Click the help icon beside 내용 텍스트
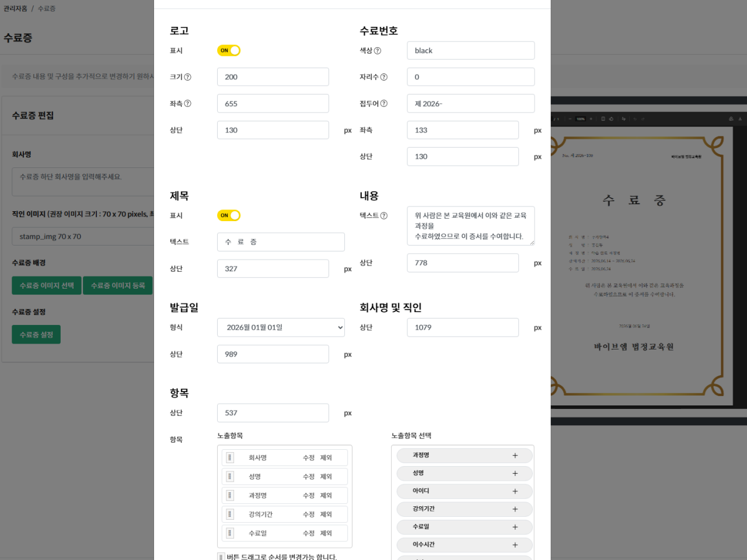Screen dimensions: 747x560 coord(384,215)
